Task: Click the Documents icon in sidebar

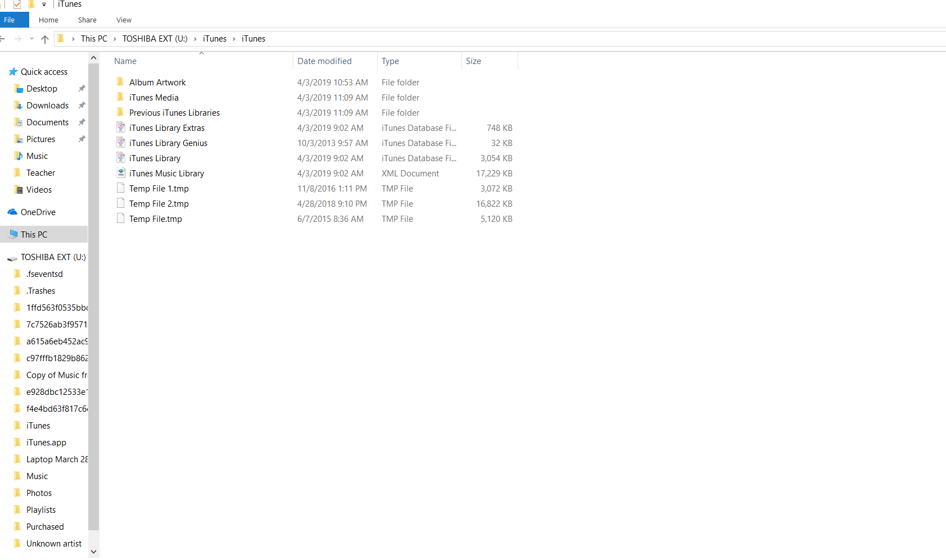Action: click(x=19, y=122)
